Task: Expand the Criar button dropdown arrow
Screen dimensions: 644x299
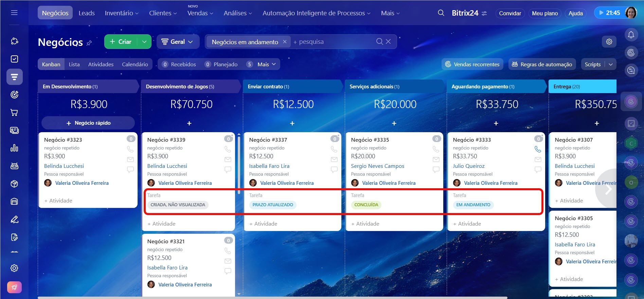Action: click(x=144, y=42)
